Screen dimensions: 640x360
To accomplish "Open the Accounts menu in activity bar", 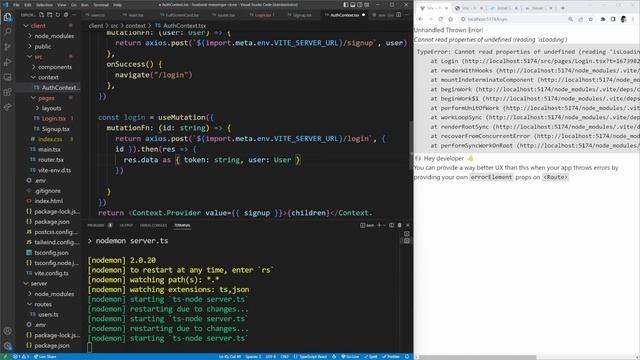I will [x=7, y=331].
